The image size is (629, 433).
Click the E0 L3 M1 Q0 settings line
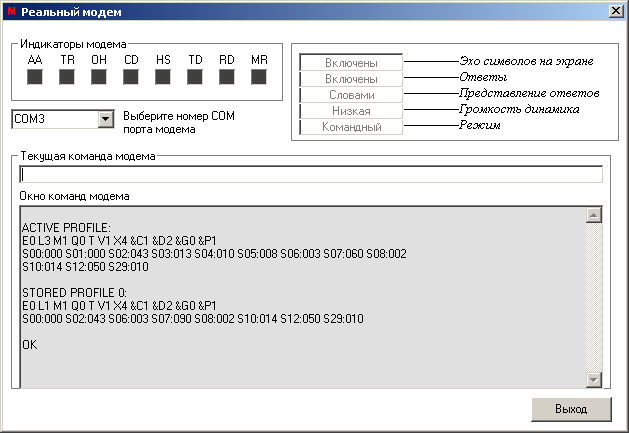click(119, 241)
